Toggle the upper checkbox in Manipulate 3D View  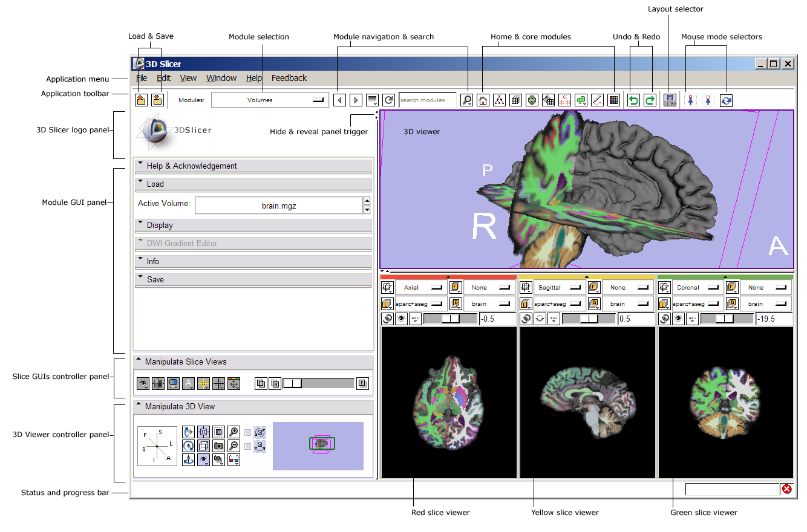[x=247, y=432]
